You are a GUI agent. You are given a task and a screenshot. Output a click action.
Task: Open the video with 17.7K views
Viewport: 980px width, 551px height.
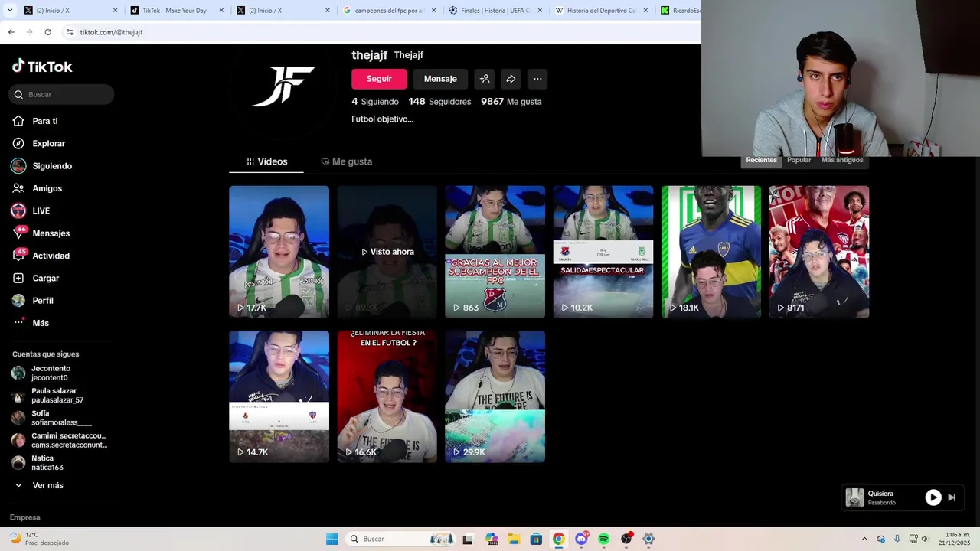coord(279,252)
